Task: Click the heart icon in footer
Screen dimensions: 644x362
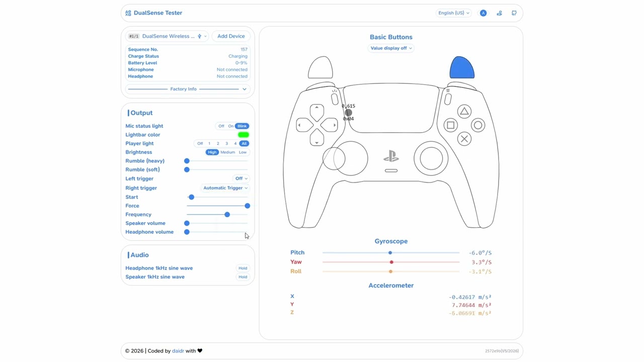Action: click(200, 351)
